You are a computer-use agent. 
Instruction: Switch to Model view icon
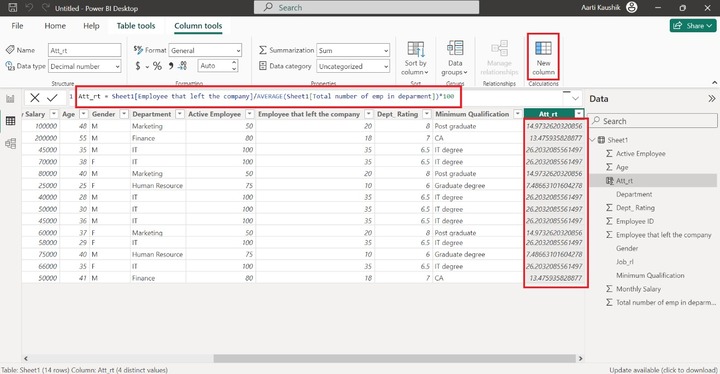click(10, 143)
